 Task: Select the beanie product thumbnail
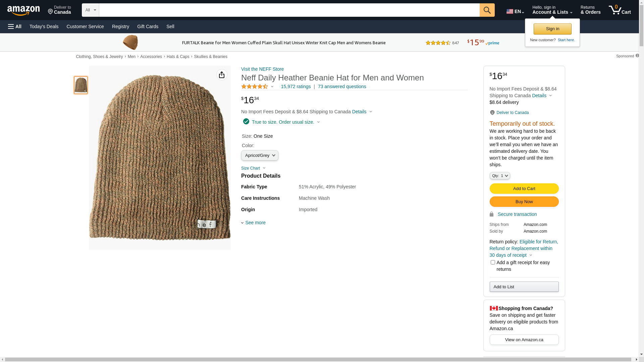click(x=81, y=85)
